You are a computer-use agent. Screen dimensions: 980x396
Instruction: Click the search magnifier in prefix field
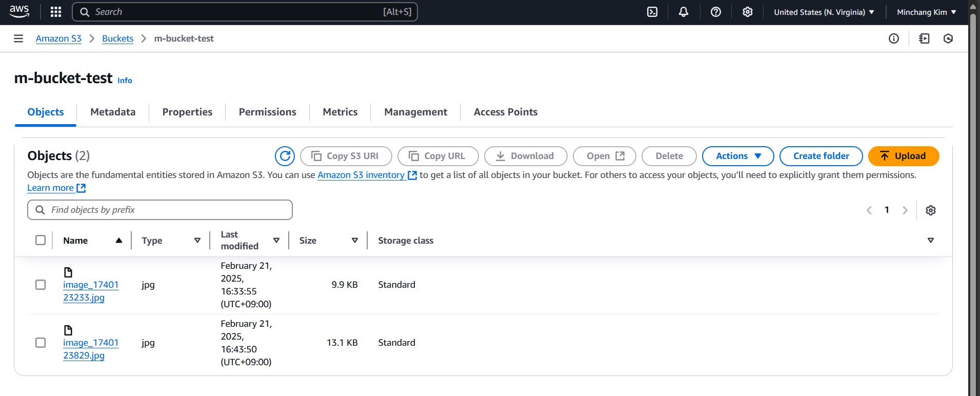tap(40, 210)
